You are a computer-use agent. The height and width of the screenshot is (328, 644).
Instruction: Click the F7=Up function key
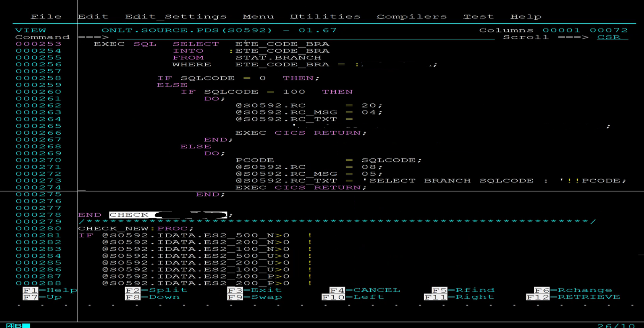point(42,297)
